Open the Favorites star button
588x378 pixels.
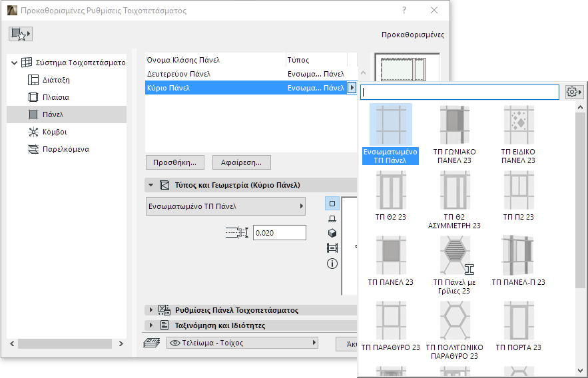[x=20, y=34]
